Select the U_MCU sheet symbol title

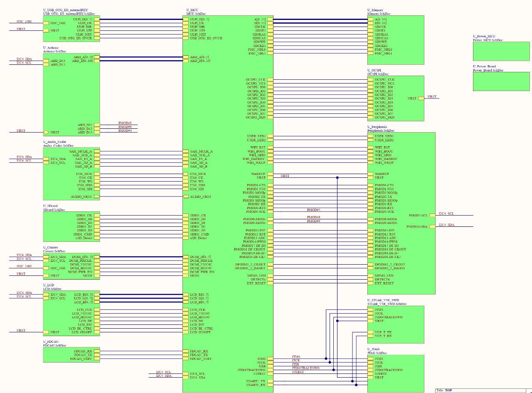[x=192, y=10]
